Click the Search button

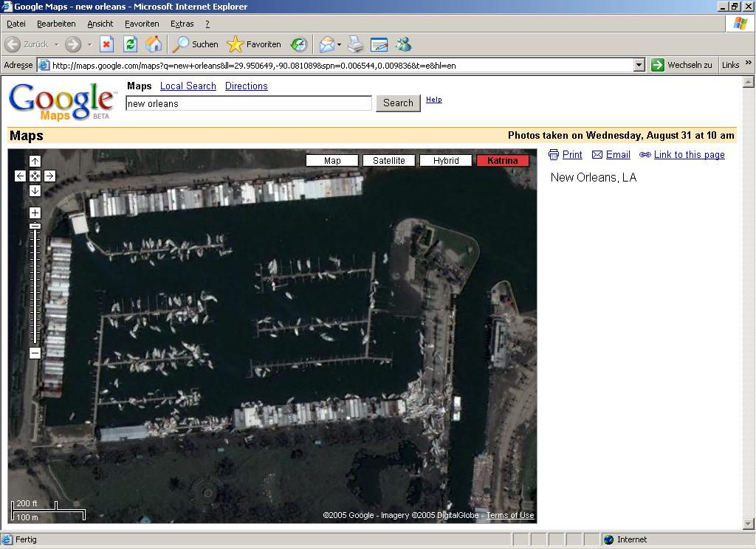click(398, 103)
